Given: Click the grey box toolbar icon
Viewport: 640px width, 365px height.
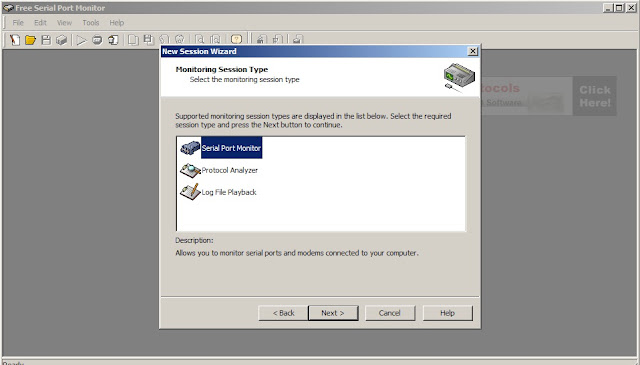Looking at the screenshot, I should coord(62,40).
